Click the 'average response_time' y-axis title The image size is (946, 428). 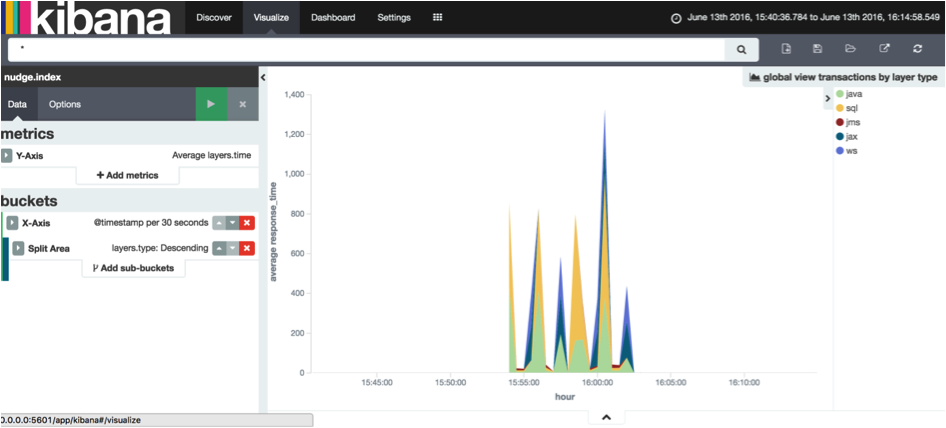[273, 231]
